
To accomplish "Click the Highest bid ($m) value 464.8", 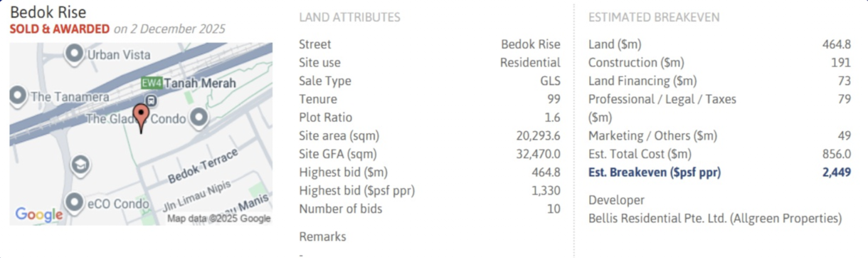I will click(546, 172).
